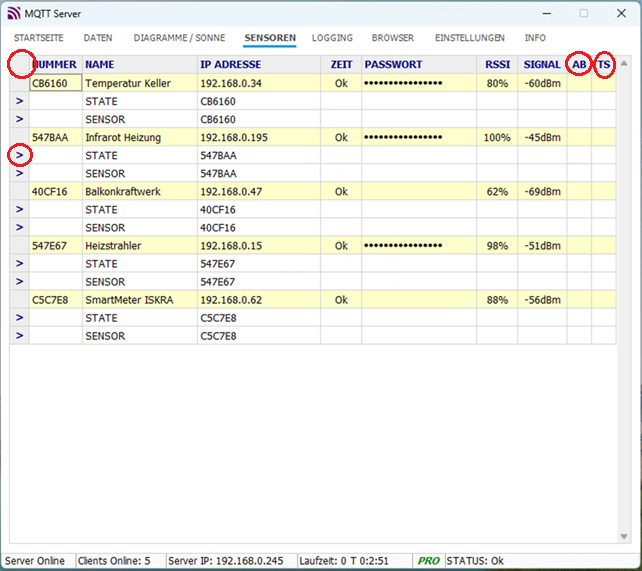
Task: Click the TS column header
Action: point(604,65)
